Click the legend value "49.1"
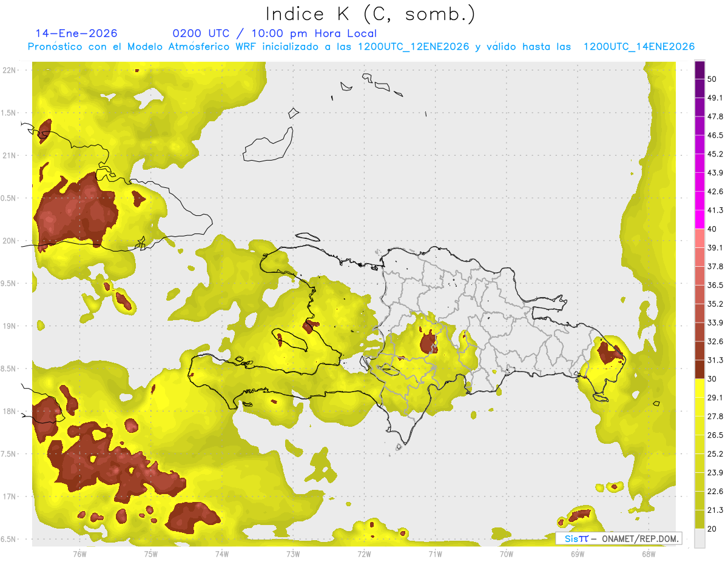 click(715, 98)
